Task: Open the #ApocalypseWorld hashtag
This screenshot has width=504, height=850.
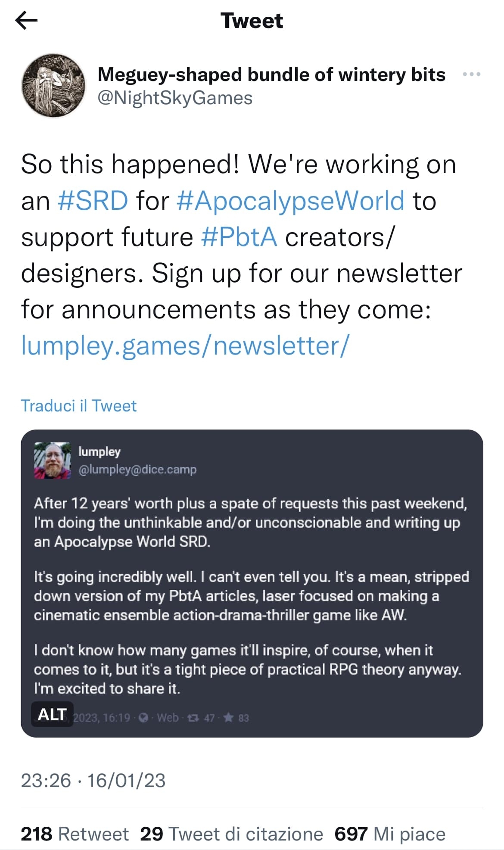Action: 291,201
